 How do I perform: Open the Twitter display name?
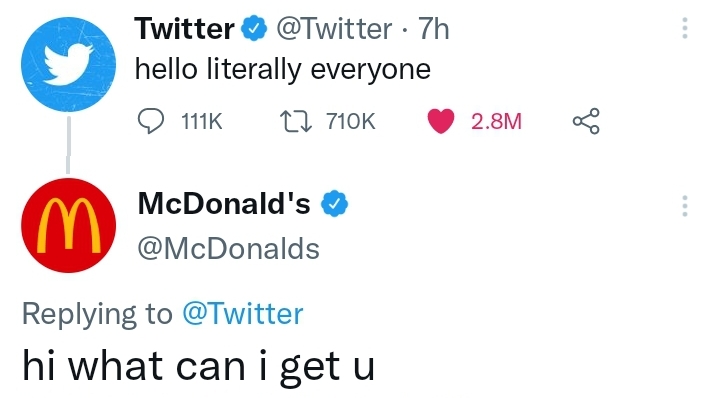coord(185,28)
